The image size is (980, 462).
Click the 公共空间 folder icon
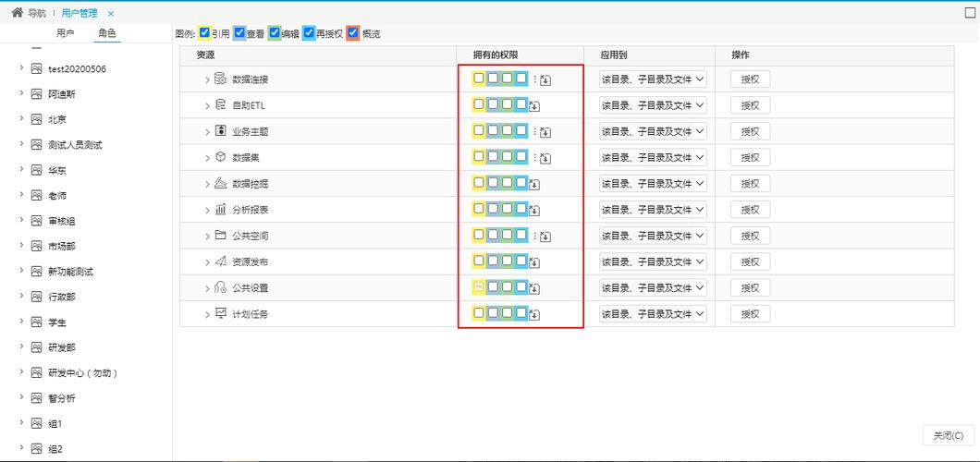220,236
